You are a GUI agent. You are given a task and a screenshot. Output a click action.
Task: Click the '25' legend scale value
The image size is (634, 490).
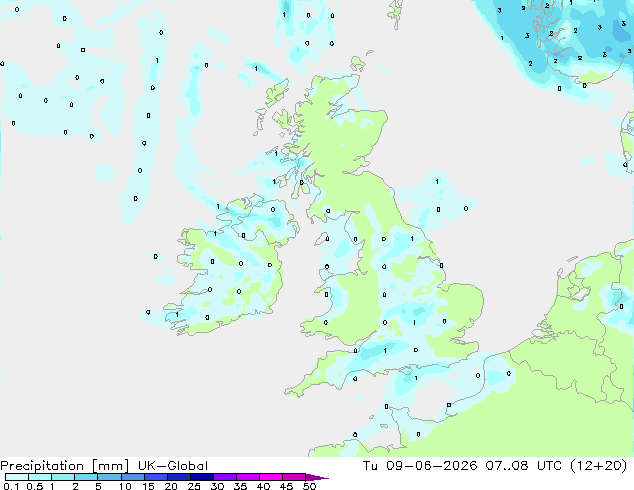(194, 486)
